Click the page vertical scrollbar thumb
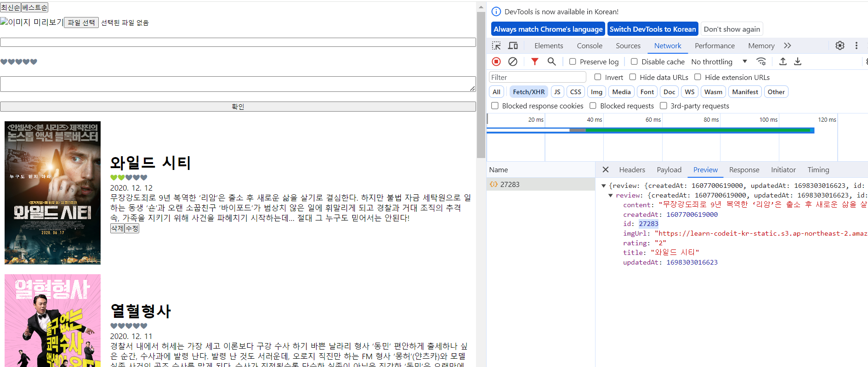Image resolution: width=868 pixels, height=367 pixels. pyautogui.click(x=481, y=85)
